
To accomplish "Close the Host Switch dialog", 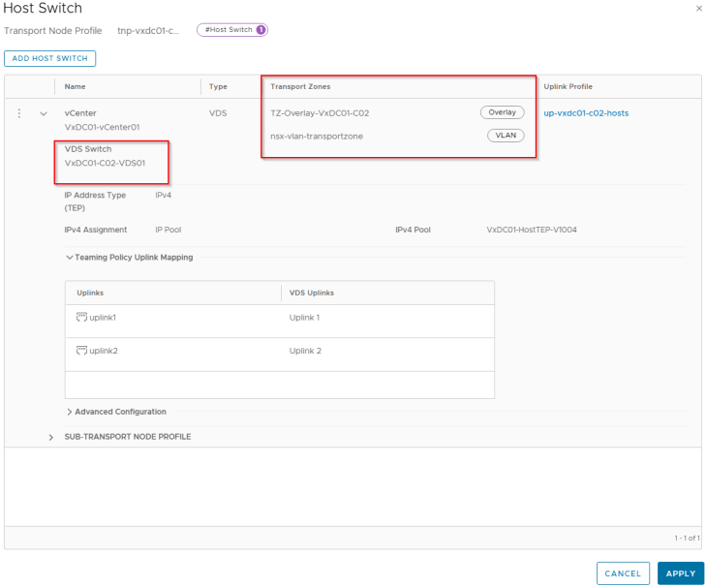I will (x=699, y=9).
